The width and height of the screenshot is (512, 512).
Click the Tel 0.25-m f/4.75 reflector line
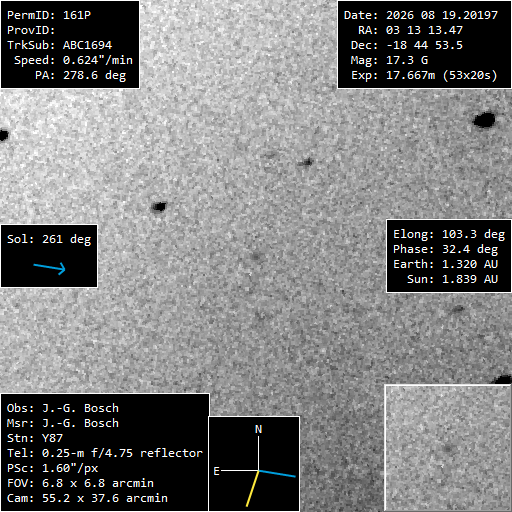105,453
